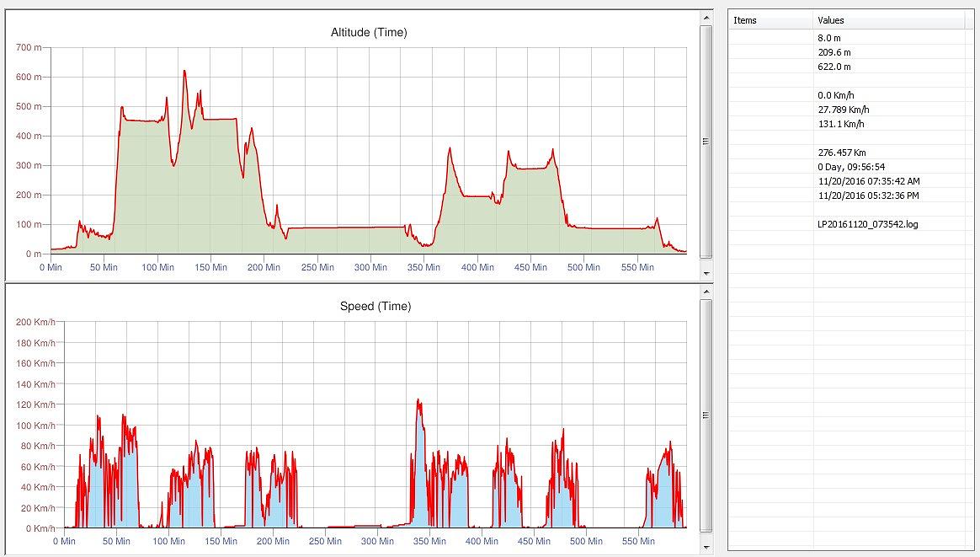
Task: Click the Speed (Time) chart title
Action: 375,307
